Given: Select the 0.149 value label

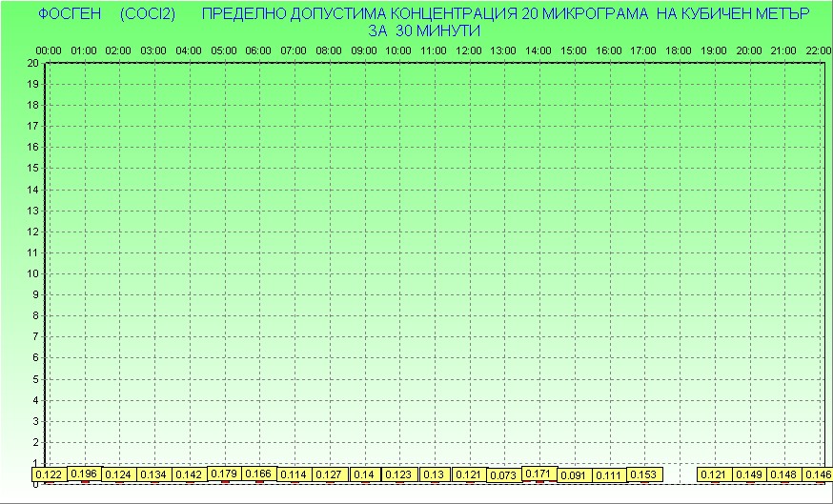Looking at the screenshot, I should [749, 474].
